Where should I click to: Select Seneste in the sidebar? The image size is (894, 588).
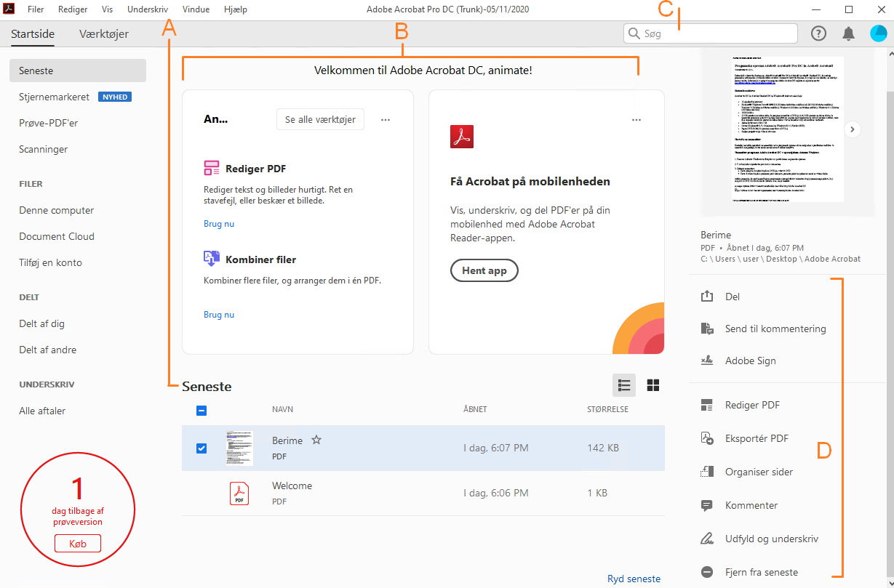78,71
